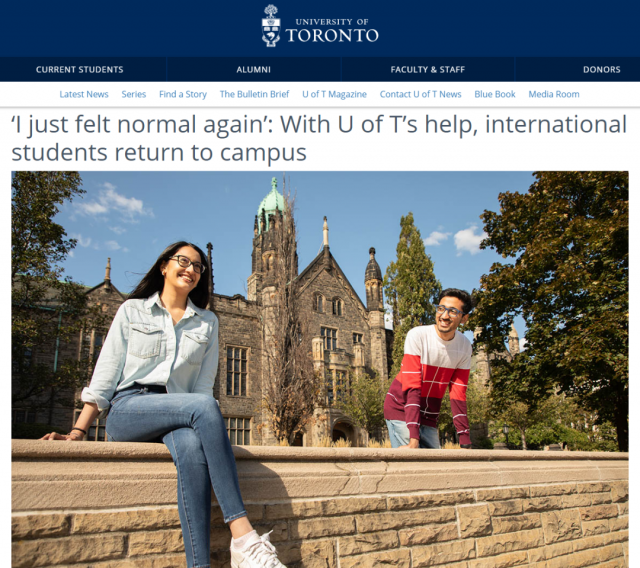The image size is (640, 568).
Task: Click the article headline about international students
Action: pyautogui.click(x=319, y=138)
